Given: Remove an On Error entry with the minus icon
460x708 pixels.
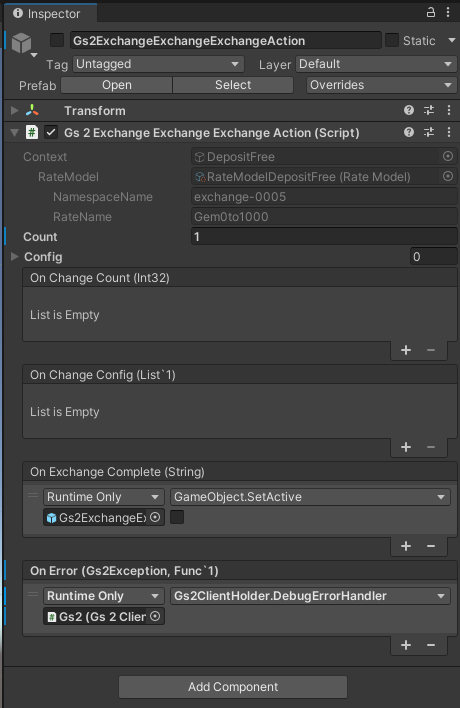Looking at the screenshot, I should 431,645.
